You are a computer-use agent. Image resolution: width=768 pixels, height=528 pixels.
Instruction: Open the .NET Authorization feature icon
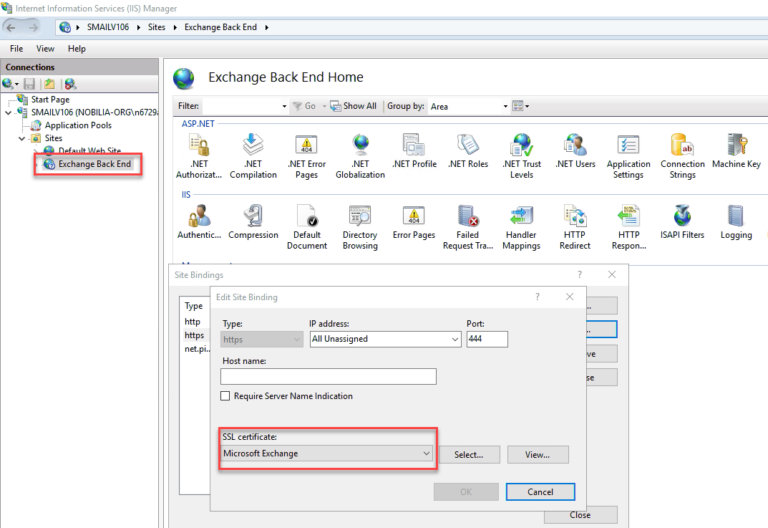199,156
